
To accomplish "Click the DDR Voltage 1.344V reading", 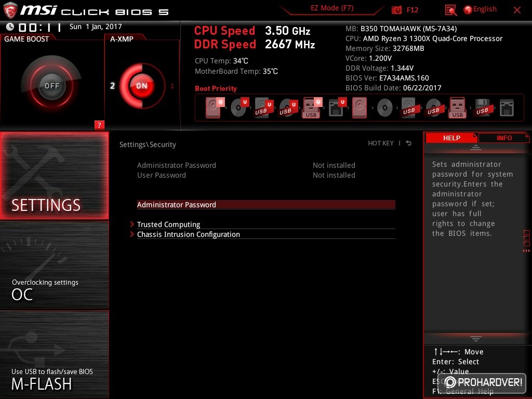I will 379,68.
